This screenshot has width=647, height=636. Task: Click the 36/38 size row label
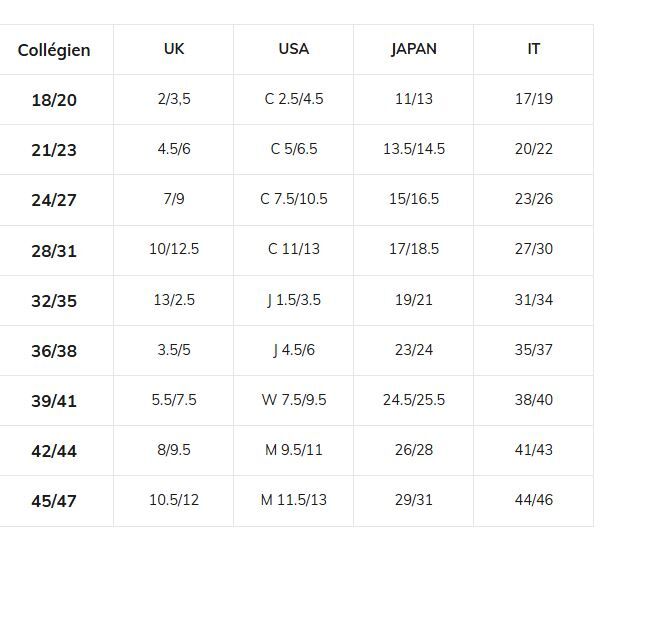(x=54, y=351)
